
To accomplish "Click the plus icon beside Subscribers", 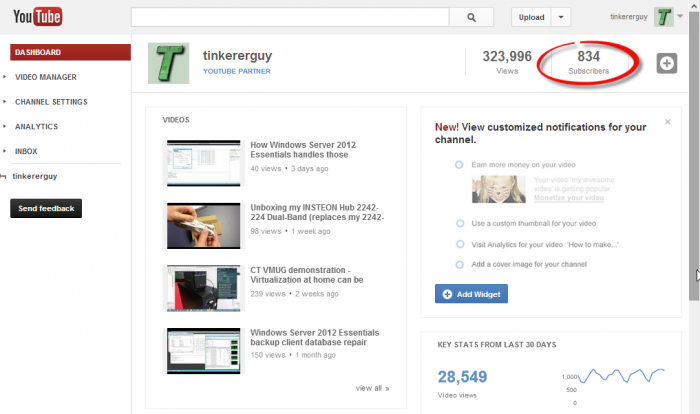I will click(x=667, y=63).
